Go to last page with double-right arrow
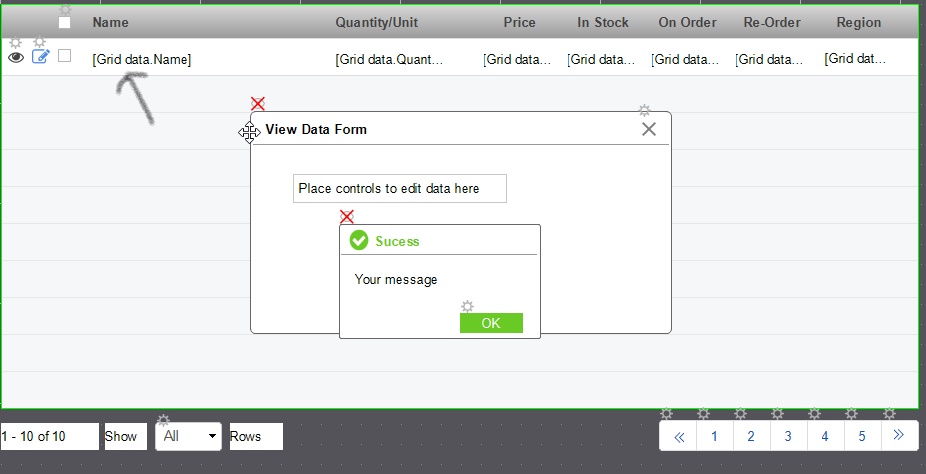The width and height of the screenshot is (926, 474). pos(898,436)
